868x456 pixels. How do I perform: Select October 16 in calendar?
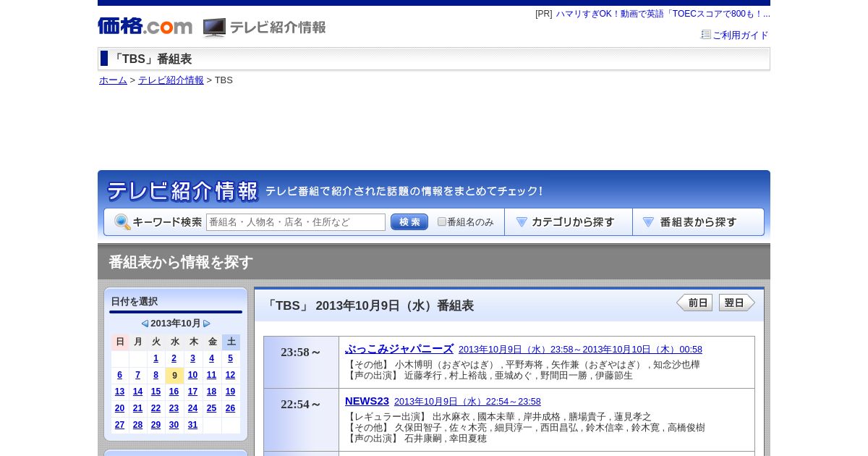pyautogui.click(x=174, y=392)
